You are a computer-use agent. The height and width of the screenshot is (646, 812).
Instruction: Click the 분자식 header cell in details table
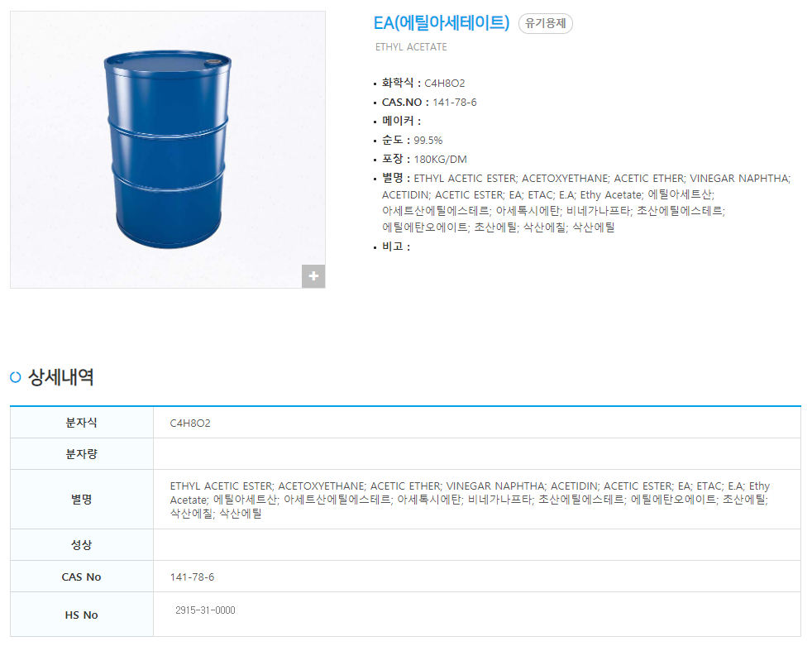click(81, 423)
